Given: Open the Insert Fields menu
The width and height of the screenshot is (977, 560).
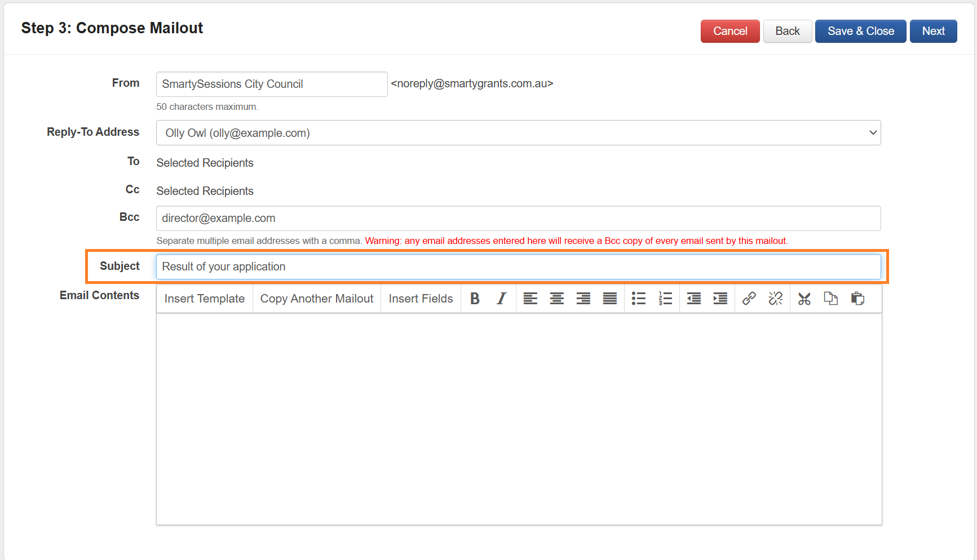Looking at the screenshot, I should pos(421,299).
